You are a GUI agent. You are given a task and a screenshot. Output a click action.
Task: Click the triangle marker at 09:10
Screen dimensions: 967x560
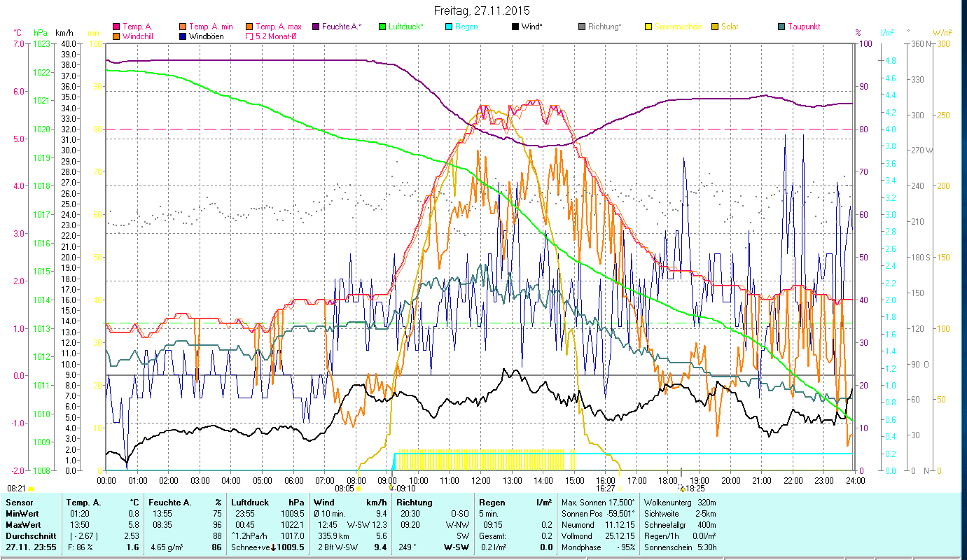click(x=392, y=488)
